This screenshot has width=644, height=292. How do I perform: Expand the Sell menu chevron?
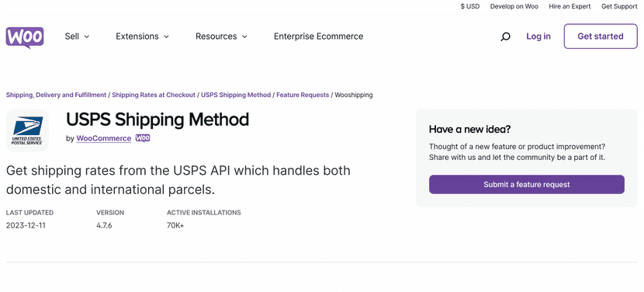tap(87, 36)
